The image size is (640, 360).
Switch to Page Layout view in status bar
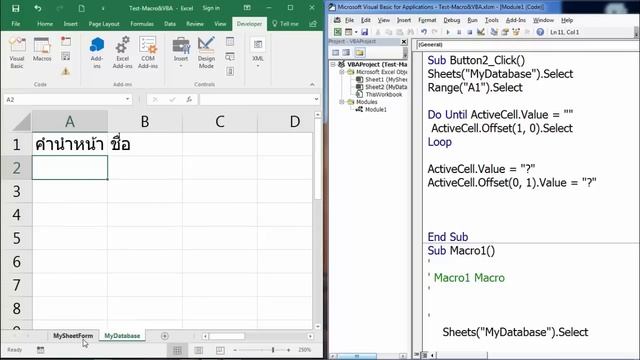click(x=199, y=350)
